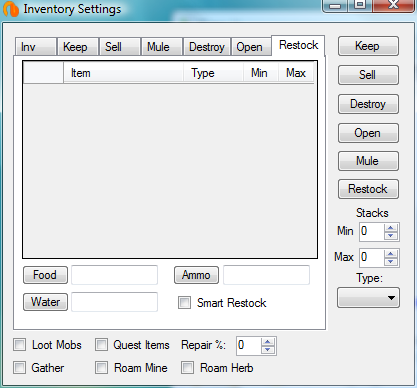This screenshot has height=388, width=417.
Task: Enable the Roam Herb checkbox
Action: click(187, 368)
